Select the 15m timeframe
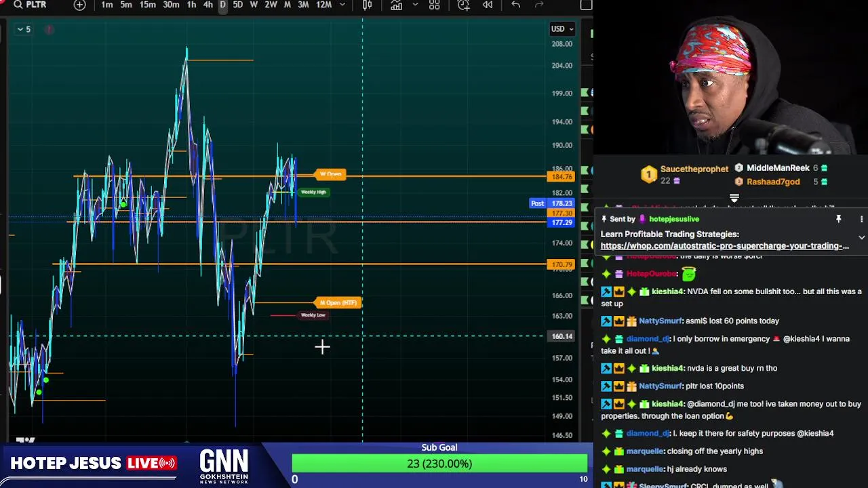868x488 pixels. point(147,5)
